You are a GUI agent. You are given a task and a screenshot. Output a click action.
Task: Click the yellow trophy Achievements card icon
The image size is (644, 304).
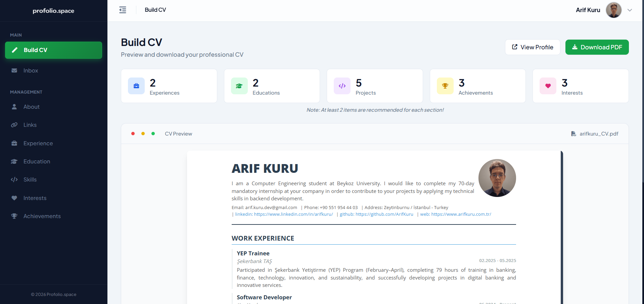click(x=445, y=86)
